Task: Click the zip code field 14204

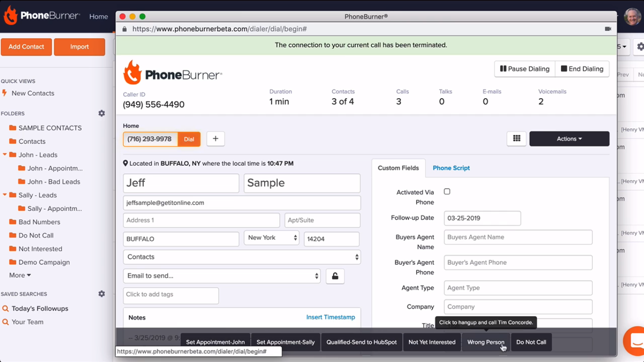Action: tap(332, 239)
